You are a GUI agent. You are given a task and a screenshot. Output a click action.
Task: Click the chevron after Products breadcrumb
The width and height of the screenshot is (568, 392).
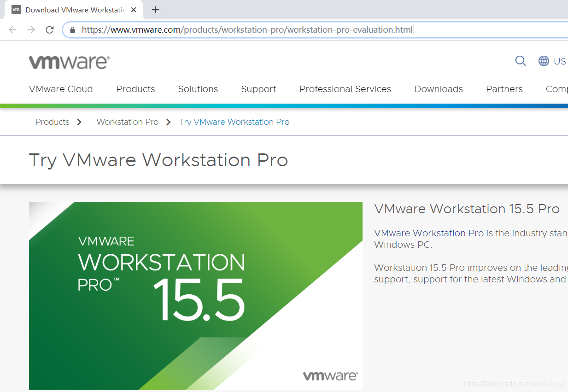click(x=79, y=122)
